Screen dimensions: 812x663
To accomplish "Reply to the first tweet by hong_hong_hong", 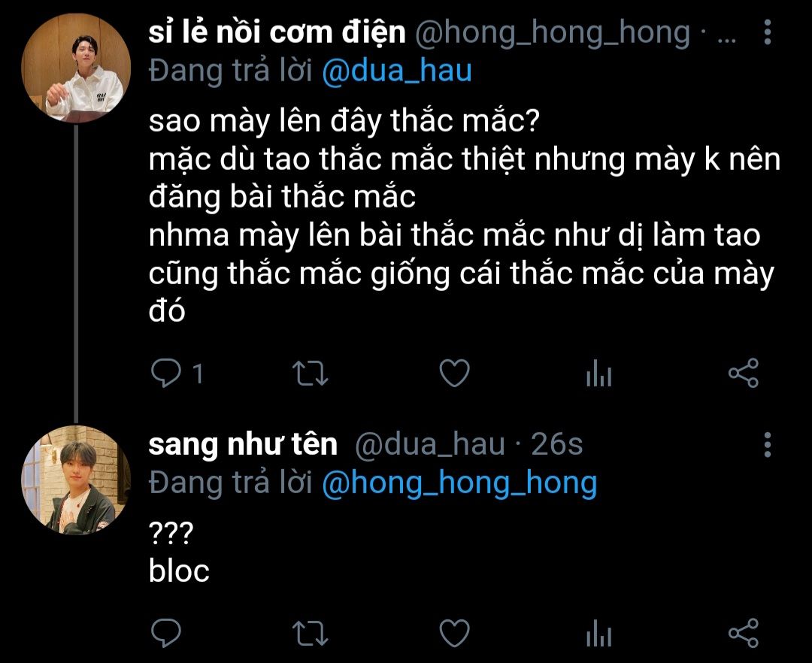I will pyautogui.click(x=164, y=373).
